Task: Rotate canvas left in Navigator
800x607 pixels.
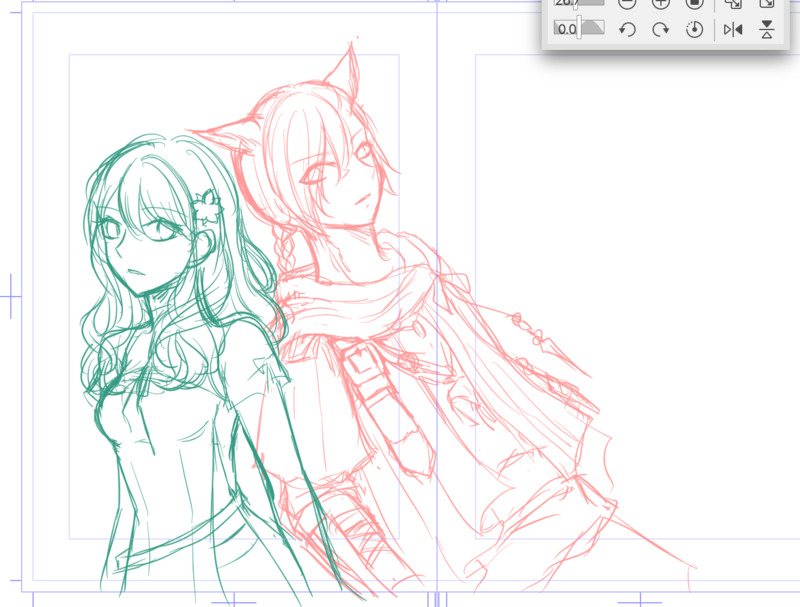Action: pyautogui.click(x=627, y=30)
